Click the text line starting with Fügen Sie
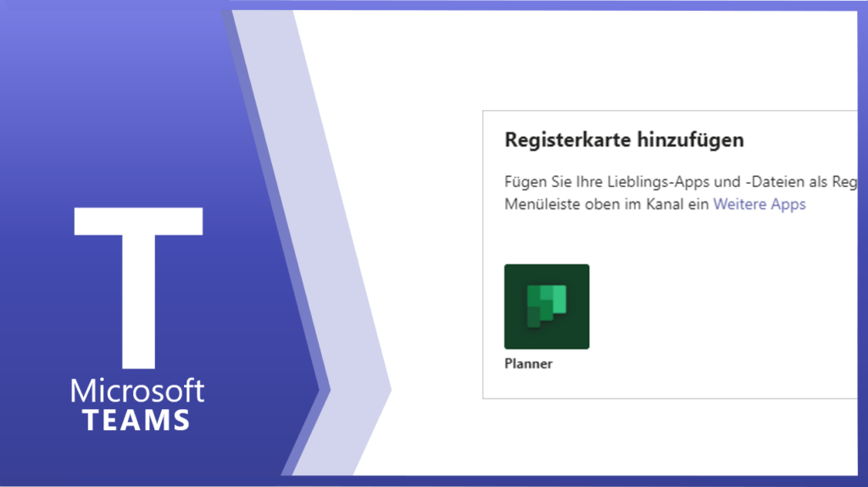This screenshot has height=487, width=868. [x=670, y=181]
